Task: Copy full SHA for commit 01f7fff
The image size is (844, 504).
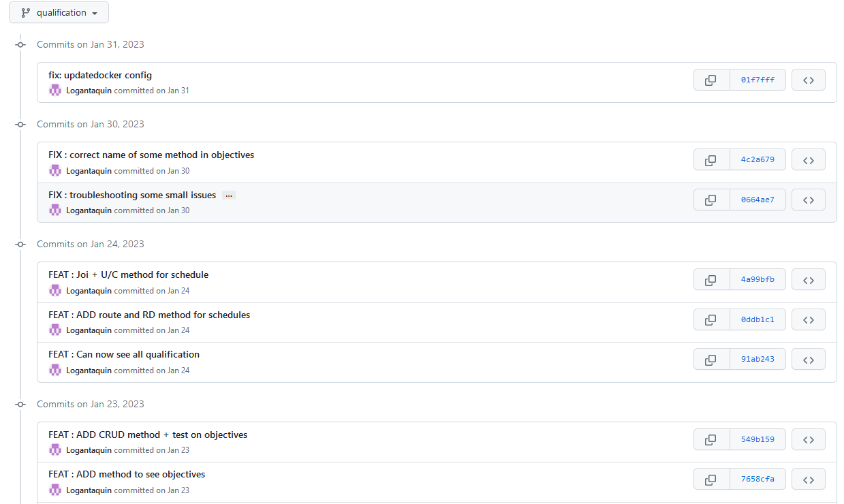Action: [x=710, y=80]
